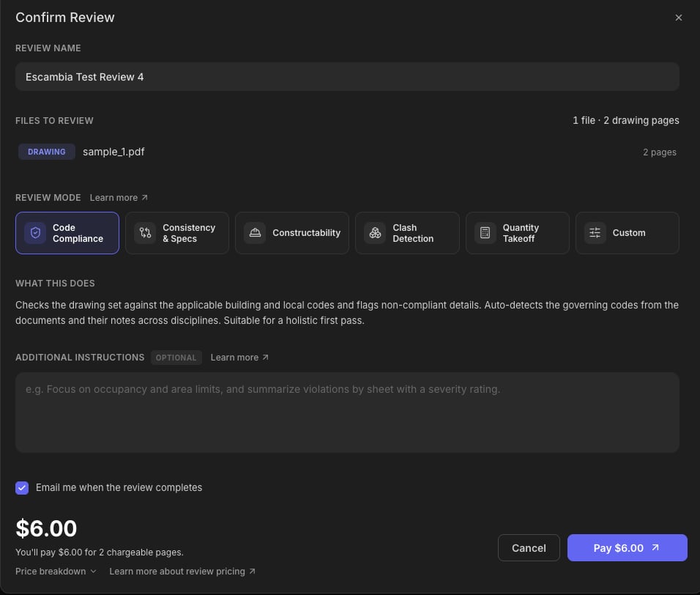Click the shield icon on Code Compliance
This screenshot has height=595, width=700.
coord(35,233)
